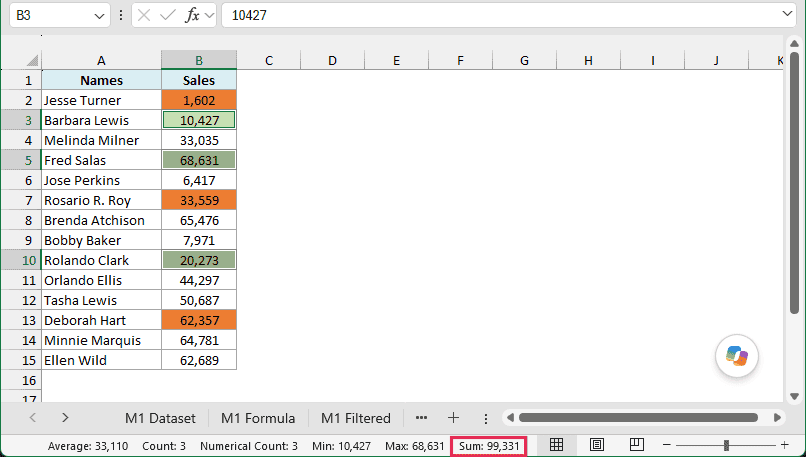Select cell containing 68,631
Screen dimensions: 806x457
[199, 160]
